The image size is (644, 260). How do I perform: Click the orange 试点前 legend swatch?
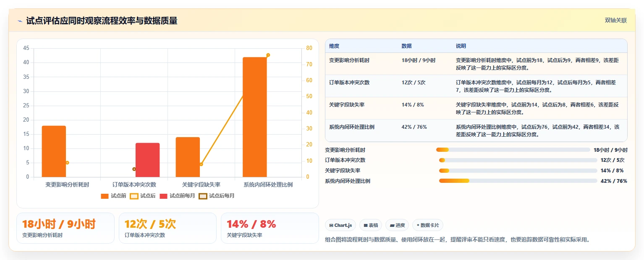tap(105, 196)
